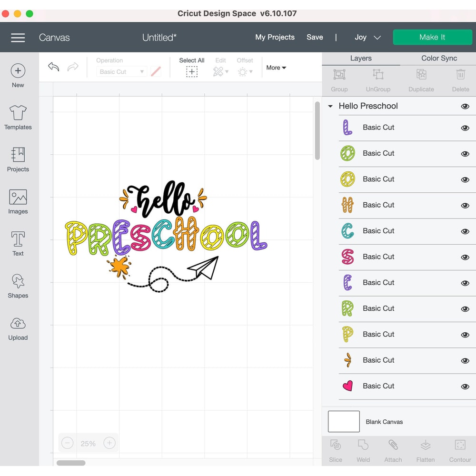Open the Shapes panel
This screenshot has width=476, height=476.
point(18,286)
